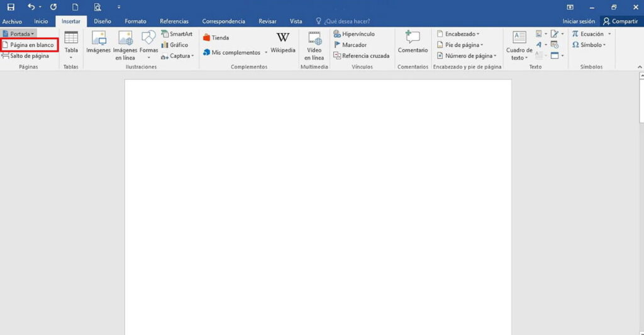Expand the Ecuación dropdown arrow
644x335 pixels.
[x=609, y=34]
